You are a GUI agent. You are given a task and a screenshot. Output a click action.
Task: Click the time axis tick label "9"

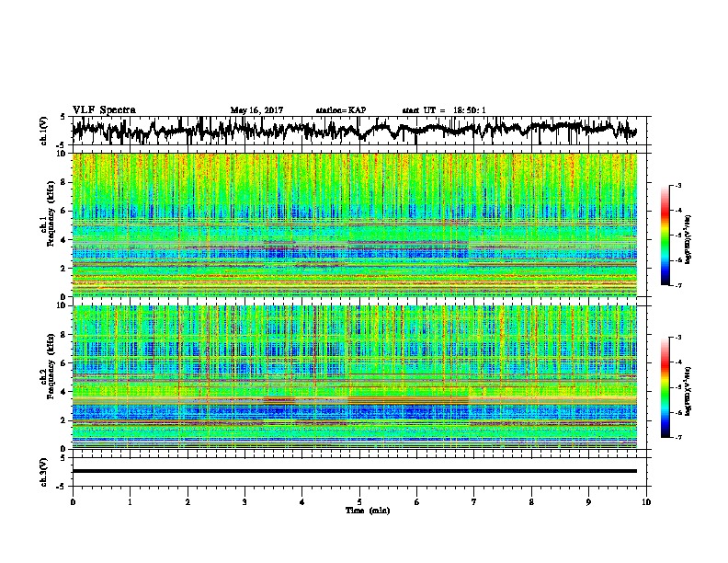pyautogui.click(x=588, y=502)
